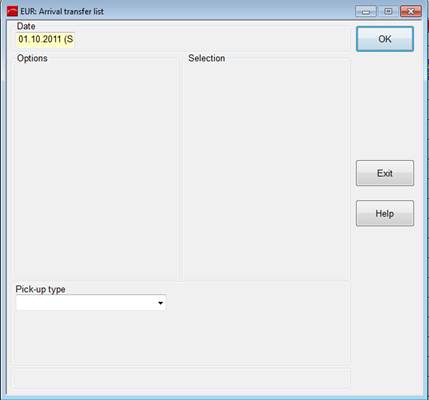Maximize the Arrival transfer list window
Image resolution: width=429 pixels, height=400 pixels.
(x=388, y=11)
